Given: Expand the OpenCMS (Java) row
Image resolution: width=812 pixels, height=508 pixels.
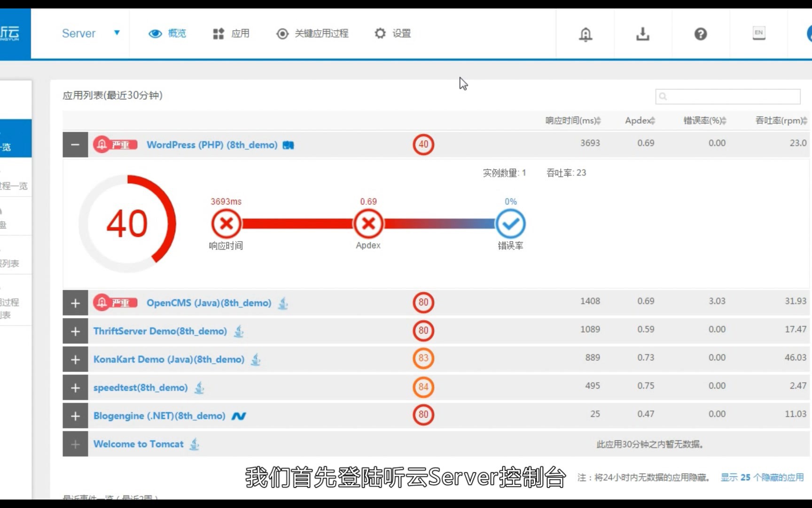Looking at the screenshot, I should click(75, 302).
